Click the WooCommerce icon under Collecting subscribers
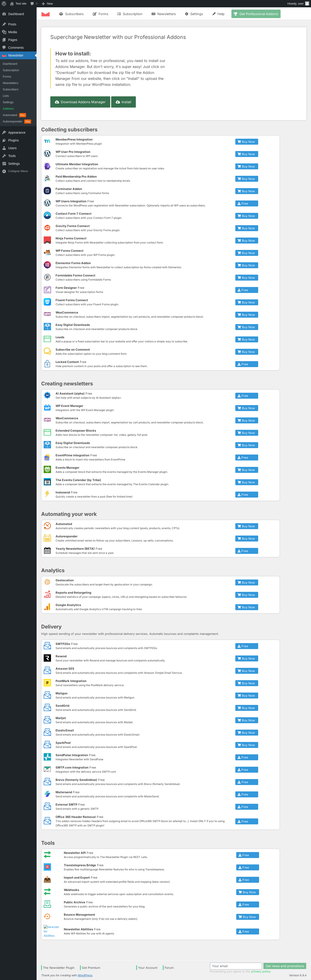 click(x=47, y=314)
